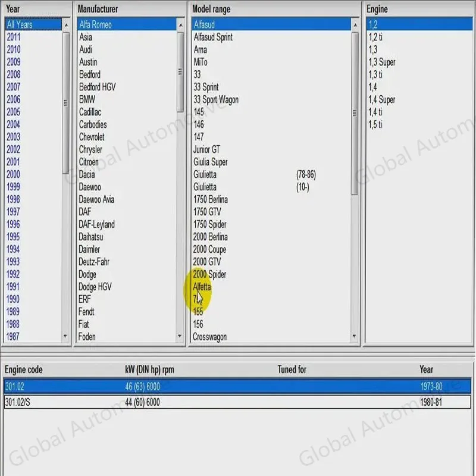Image resolution: width=476 pixels, height=476 pixels.
Task: Select engine 1,3 Super
Action: point(382,62)
